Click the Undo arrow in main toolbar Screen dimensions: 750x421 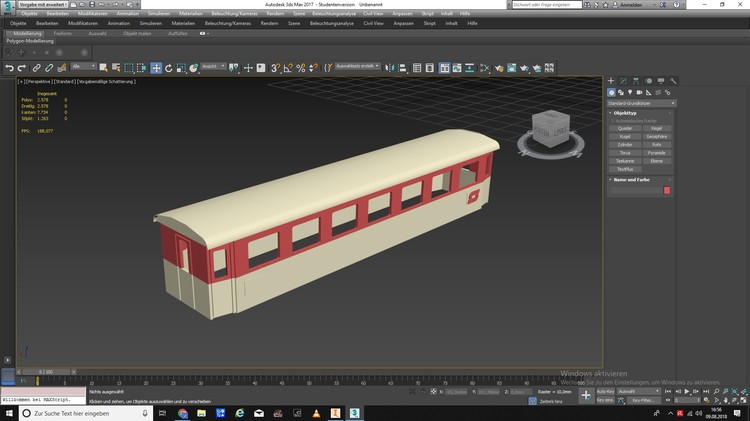pos(9,68)
